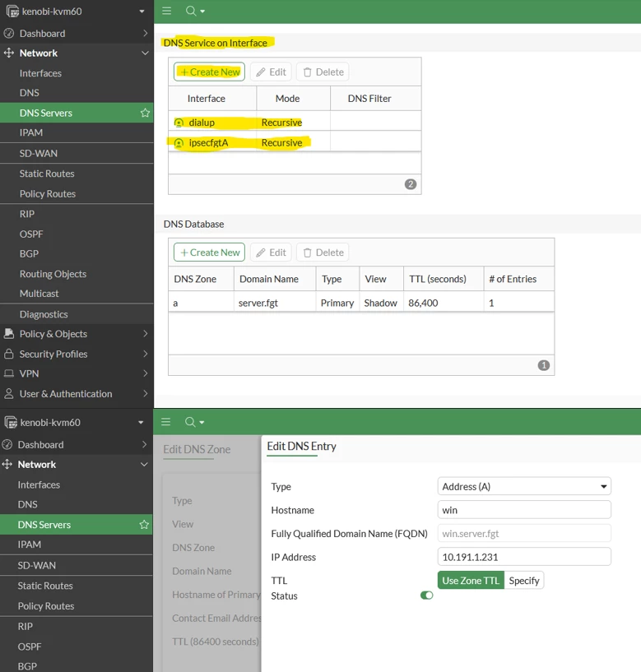Toggle the Status switch in Edit DNS Entry
This screenshot has height=672, width=641.
[x=426, y=596]
